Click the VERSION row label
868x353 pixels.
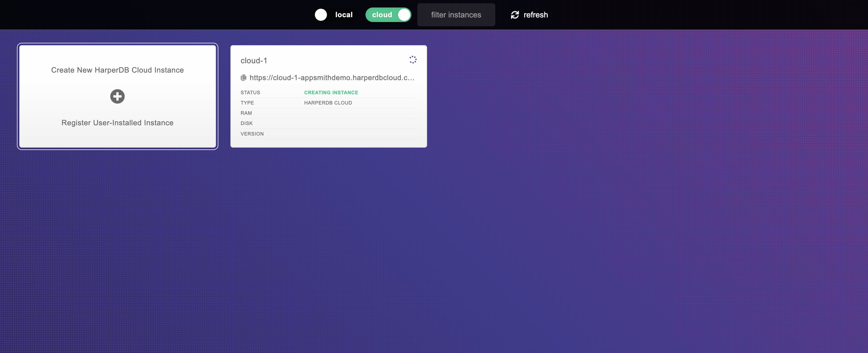252,134
